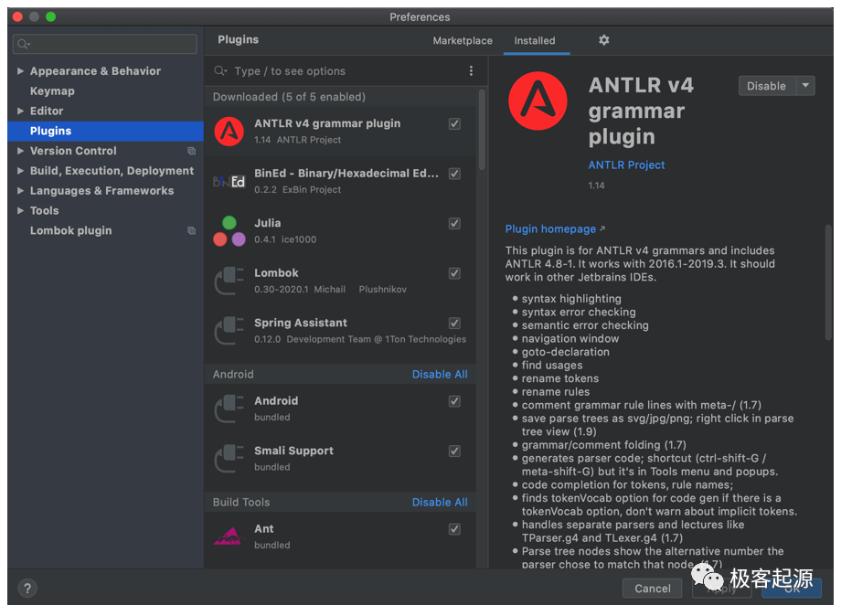Screen dimensions: 841x616
Task: Select the Smali Support plugin name
Action: pos(293,451)
